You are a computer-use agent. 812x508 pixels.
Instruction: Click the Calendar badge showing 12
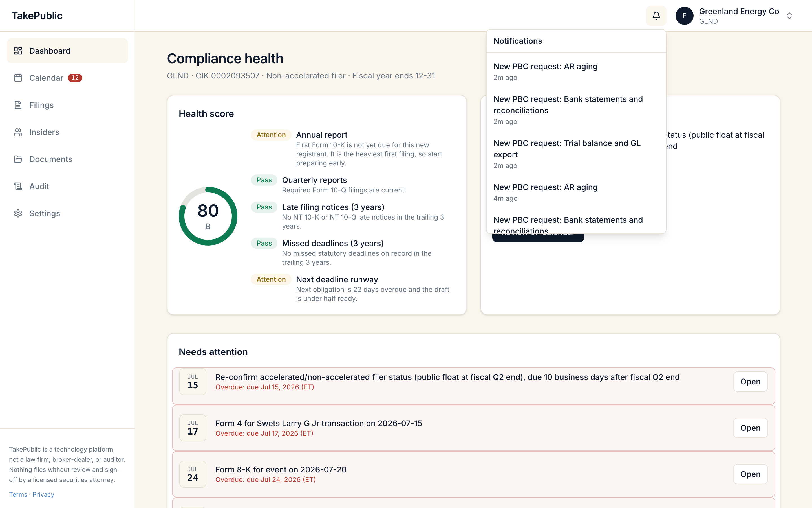point(75,78)
